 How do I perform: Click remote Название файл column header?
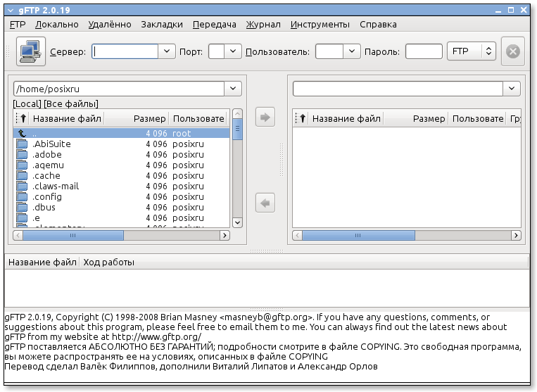[346, 118]
